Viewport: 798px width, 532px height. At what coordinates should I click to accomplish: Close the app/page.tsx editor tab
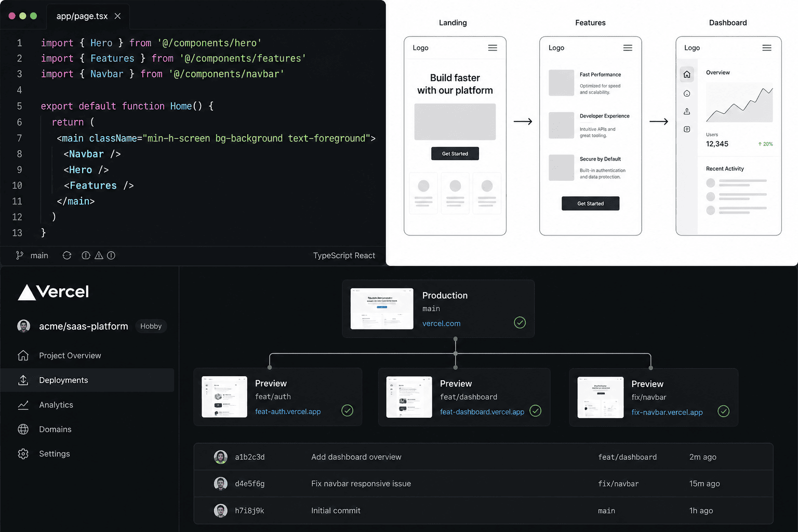[118, 16]
